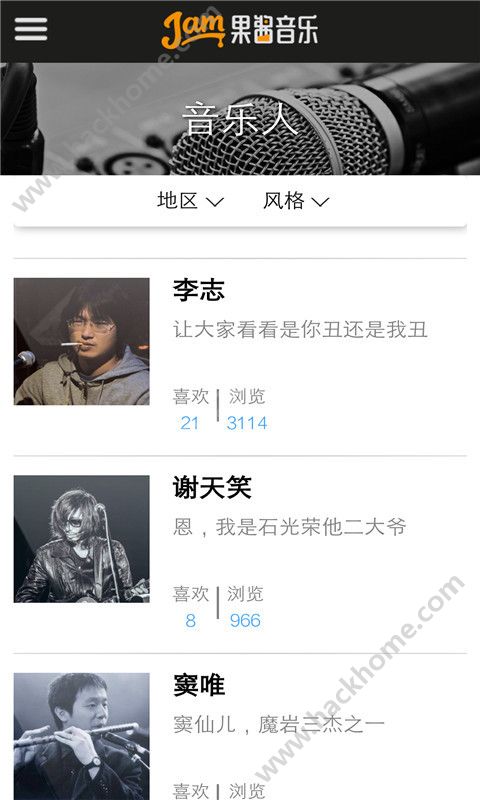The width and height of the screenshot is (480, 800).
Task: Open 李志's tagline 让大家看看是你丑还是我丑
Action: pyautogui.click(x=300, y=330)
